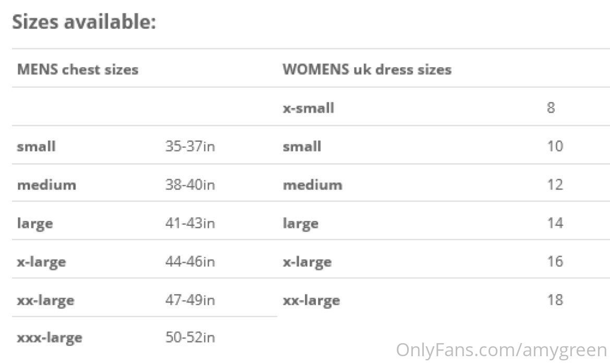Select mens medium row label
Screen dimensions: 610x364
[x=47, y=185]
